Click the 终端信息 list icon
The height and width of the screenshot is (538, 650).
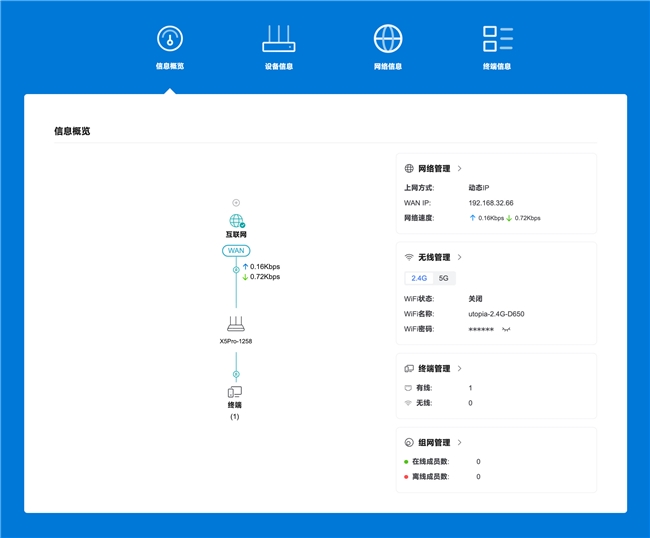[x=497, y=39]
